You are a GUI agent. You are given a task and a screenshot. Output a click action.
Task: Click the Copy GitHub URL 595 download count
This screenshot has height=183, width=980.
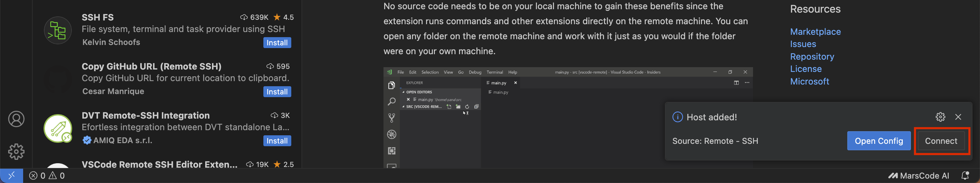[278, 66]
